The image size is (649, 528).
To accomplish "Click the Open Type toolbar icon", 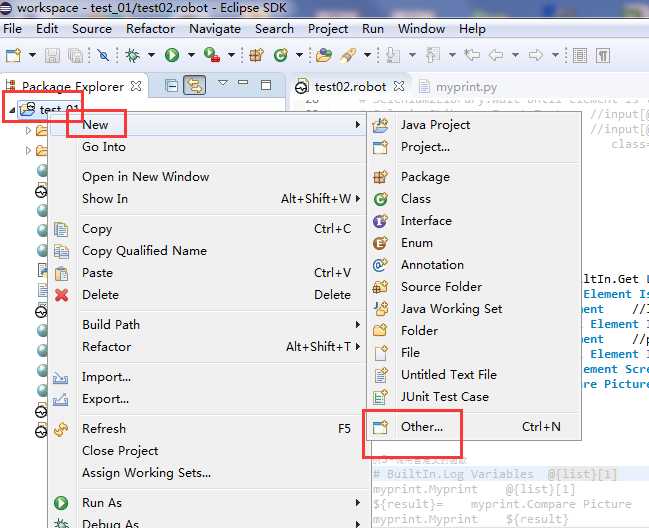I will pos(324,55).
